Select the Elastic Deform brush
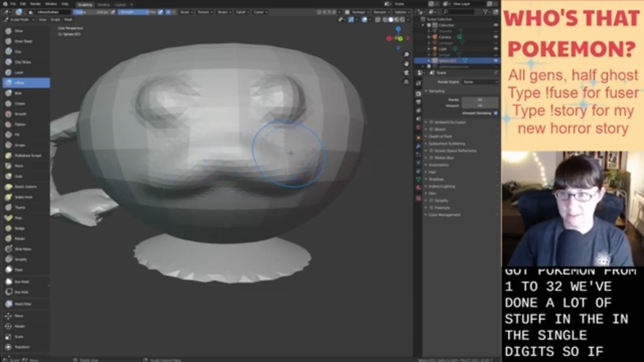 (x=25, y=187)
